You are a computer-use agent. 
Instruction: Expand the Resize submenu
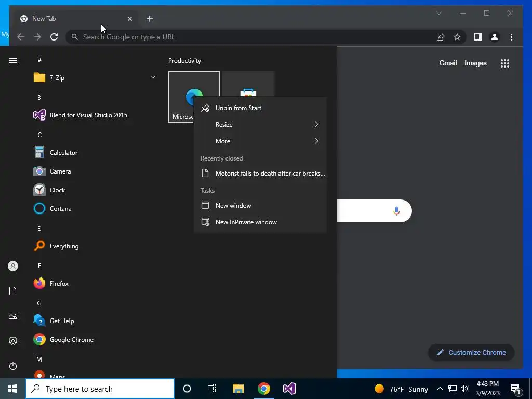260,125
